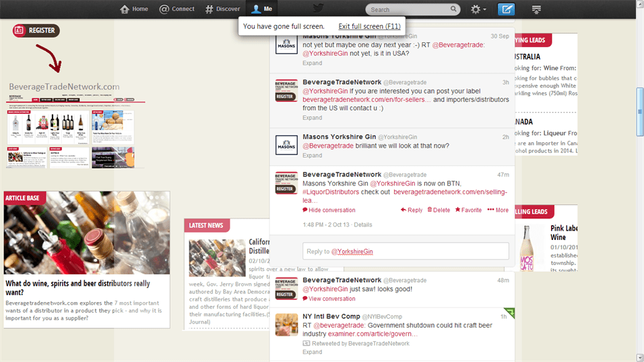
Task: Open the Pink Label Wine bottle thumbnail
Action: pos(527,248)
